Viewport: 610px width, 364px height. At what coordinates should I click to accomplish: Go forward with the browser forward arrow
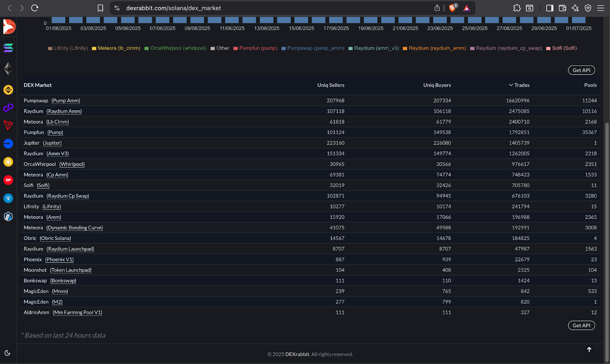coord(22,8)
